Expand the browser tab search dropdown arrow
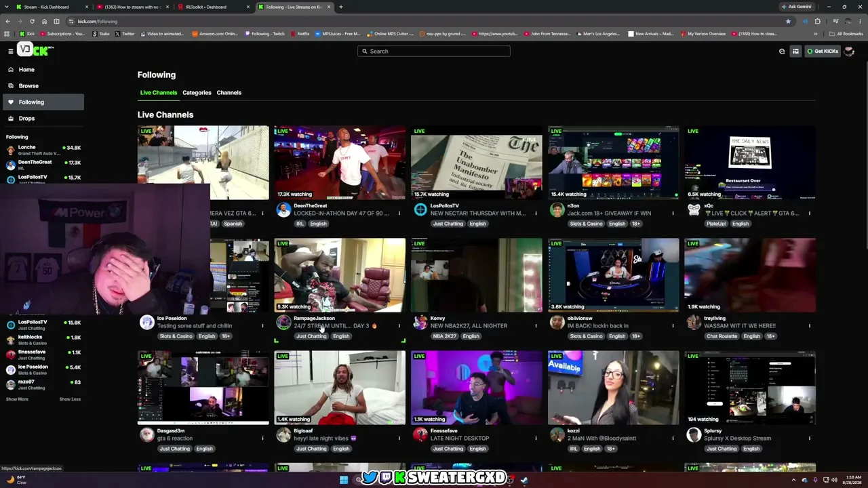Screen dimensions: 868x488 click(x=7, y=7)
